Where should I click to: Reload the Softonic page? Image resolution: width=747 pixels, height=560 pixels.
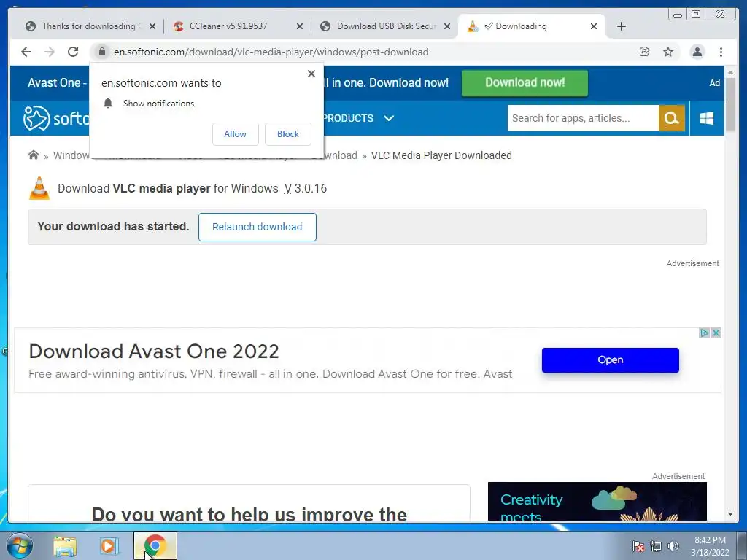coord(72,52)
